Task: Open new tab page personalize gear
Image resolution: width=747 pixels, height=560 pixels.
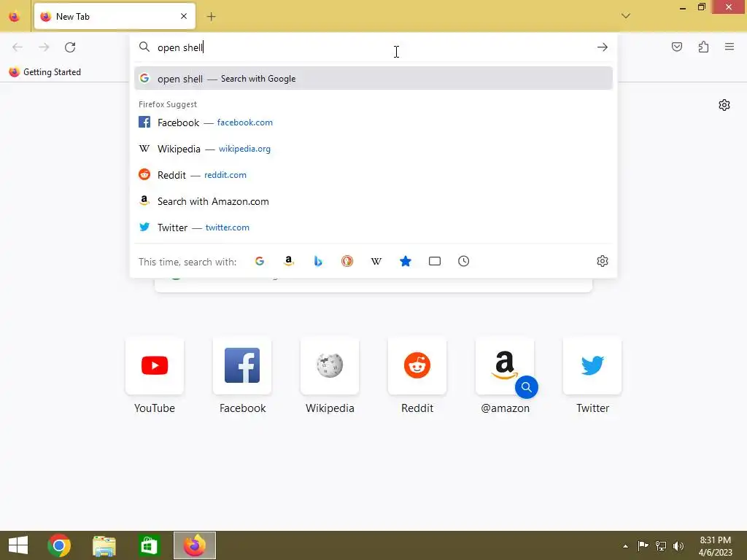Action: coord(724,105)
